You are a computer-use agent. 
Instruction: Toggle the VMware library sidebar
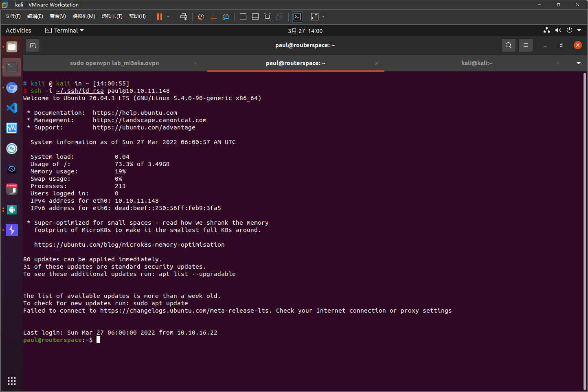243,17
